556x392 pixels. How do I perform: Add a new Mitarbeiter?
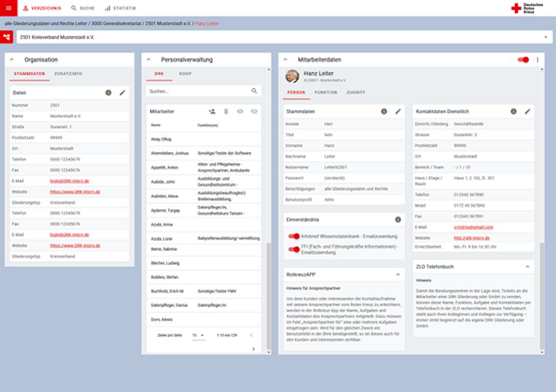[x=212, y=111]
